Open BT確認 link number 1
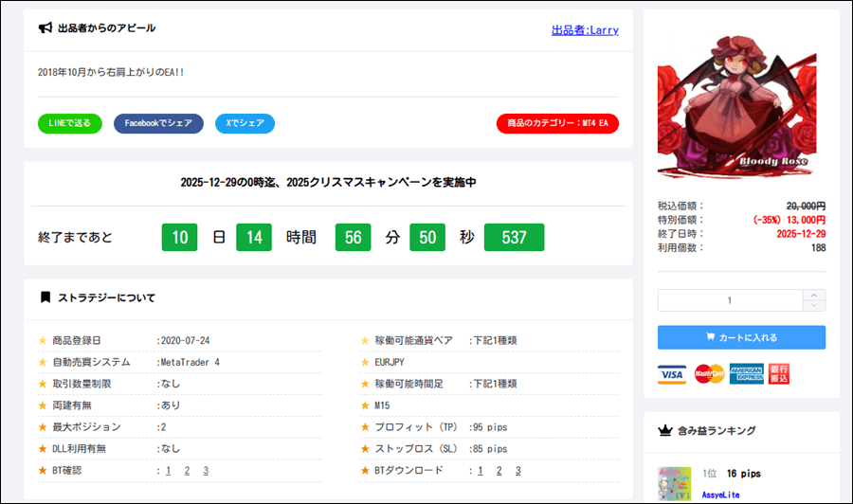 [x=168, y=471]
